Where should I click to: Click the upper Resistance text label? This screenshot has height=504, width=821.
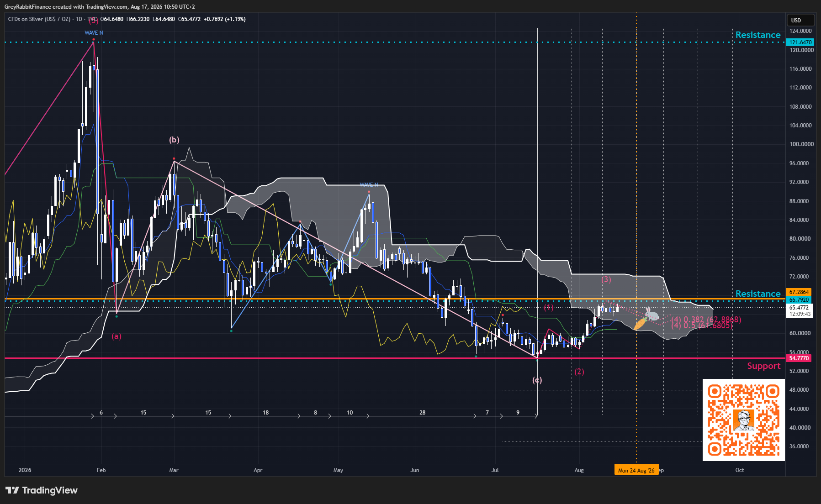(x=758, y=35)
